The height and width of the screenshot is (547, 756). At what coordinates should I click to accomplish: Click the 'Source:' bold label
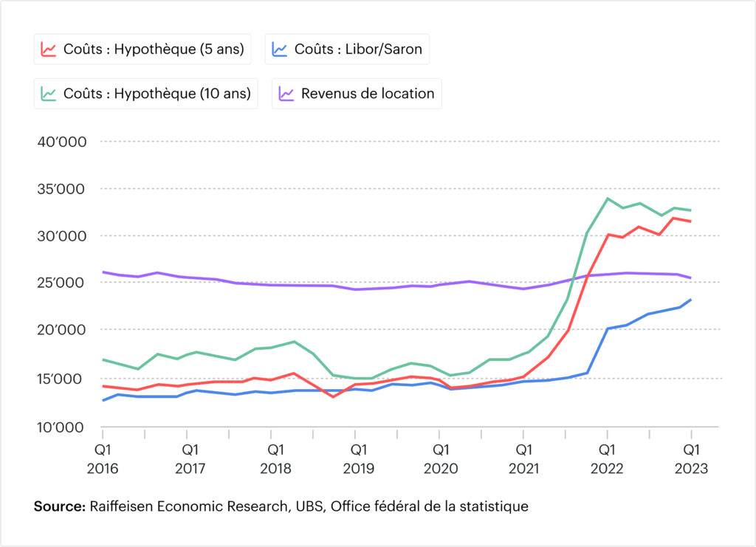[60, 506]
